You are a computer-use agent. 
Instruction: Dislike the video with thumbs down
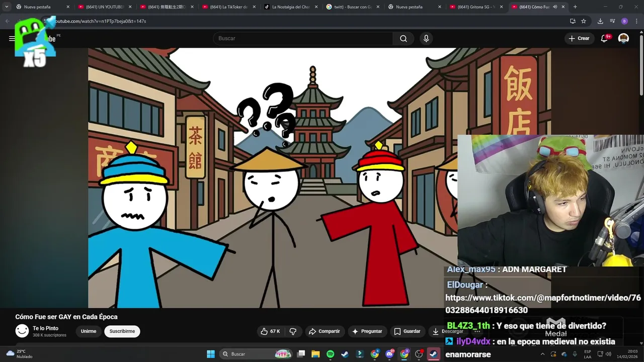tap(293, 331)
